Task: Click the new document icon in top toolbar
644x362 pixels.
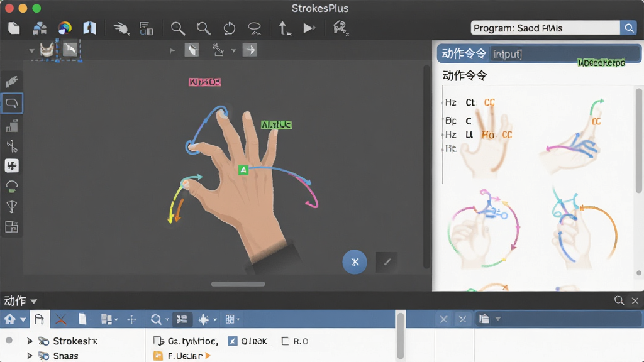Action: [x=14, y=28]
